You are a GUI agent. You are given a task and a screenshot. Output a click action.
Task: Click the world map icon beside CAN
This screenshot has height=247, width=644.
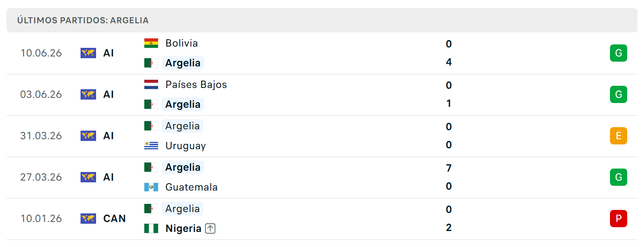click(x=88, y=219)
